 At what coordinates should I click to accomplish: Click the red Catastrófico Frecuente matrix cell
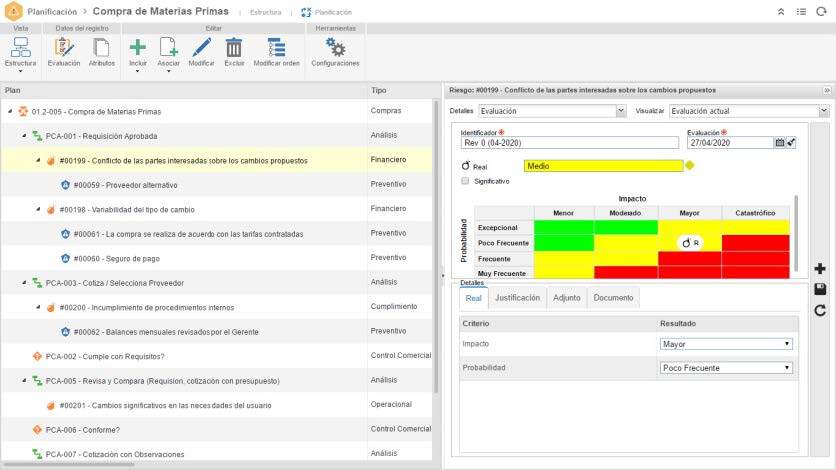755,258
